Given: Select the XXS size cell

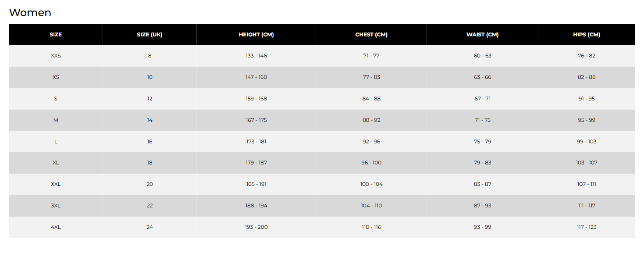Looking at the screenshot, I should click(56, 56).
